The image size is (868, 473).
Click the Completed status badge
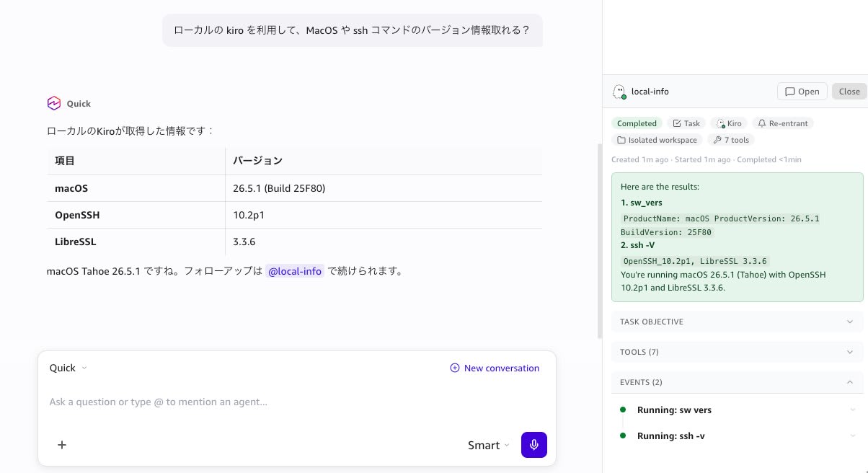click(637, 123)
